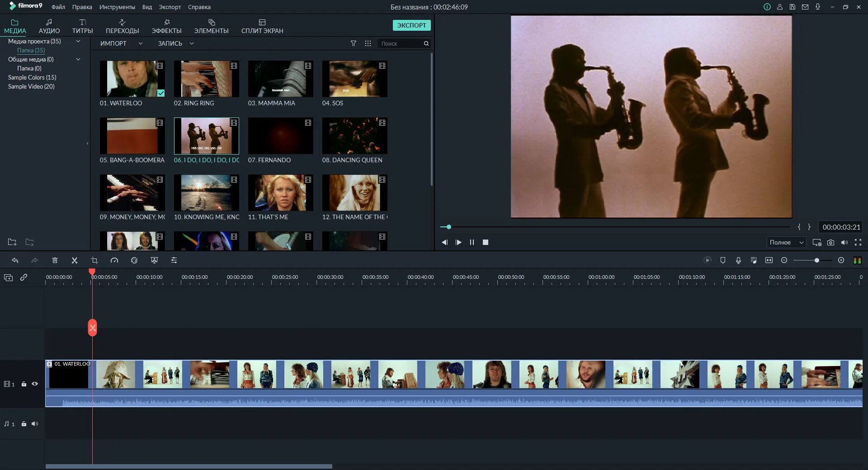Select the Sample Colors (15) folder
868x470 pixels.
coord(32,77)
